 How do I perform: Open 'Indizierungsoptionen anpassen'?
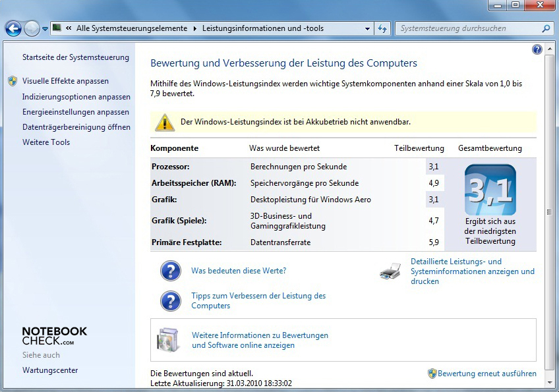tap(76, 97)
